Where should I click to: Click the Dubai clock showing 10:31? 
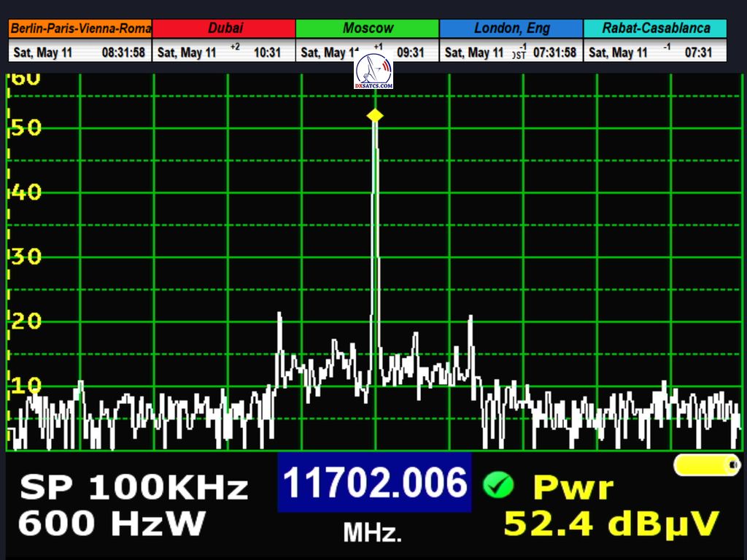[266, 52]
